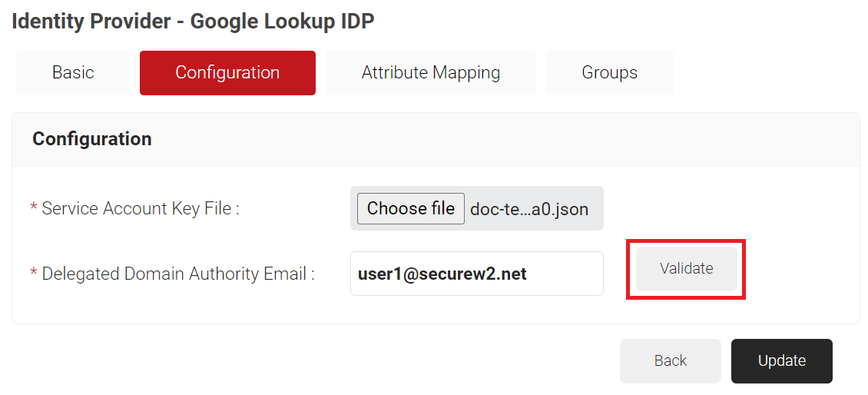Click the asterisk before Service Account Key File
Screen dimensions: 868x395
(33, 209)
